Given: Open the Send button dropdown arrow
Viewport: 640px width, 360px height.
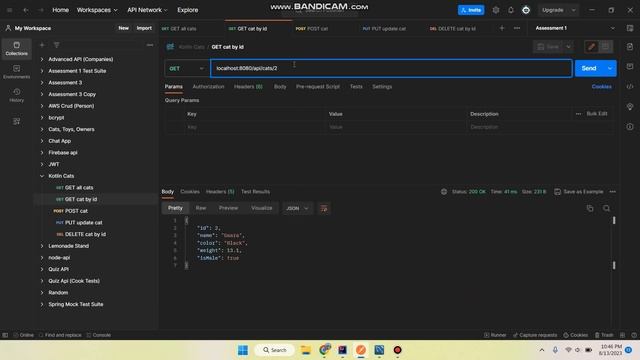Looking at the screenshot, I should click(610, 68).
